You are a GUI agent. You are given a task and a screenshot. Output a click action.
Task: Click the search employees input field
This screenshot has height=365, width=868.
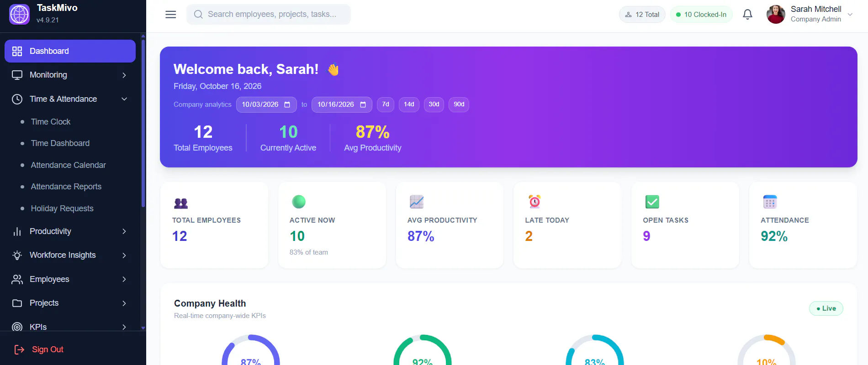pyautogui.click(x=269, y=15)
